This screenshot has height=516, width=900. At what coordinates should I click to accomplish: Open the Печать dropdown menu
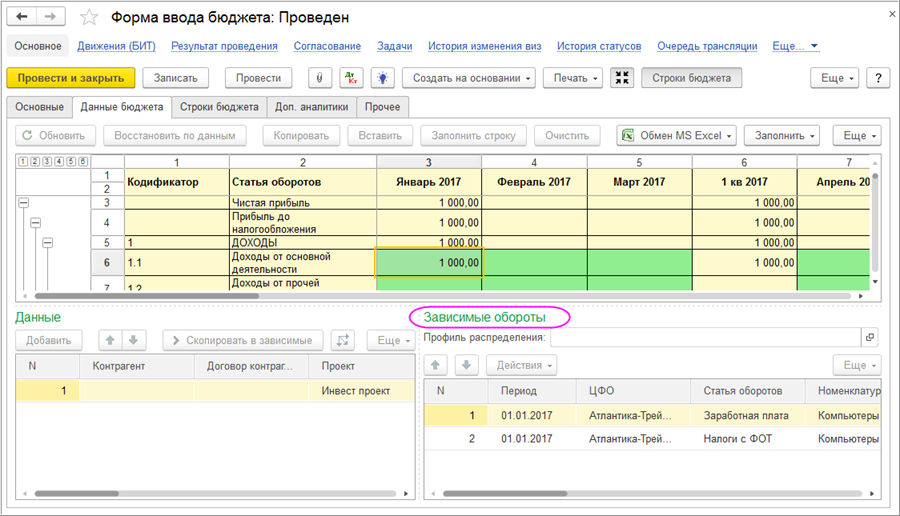coord(572,78)
